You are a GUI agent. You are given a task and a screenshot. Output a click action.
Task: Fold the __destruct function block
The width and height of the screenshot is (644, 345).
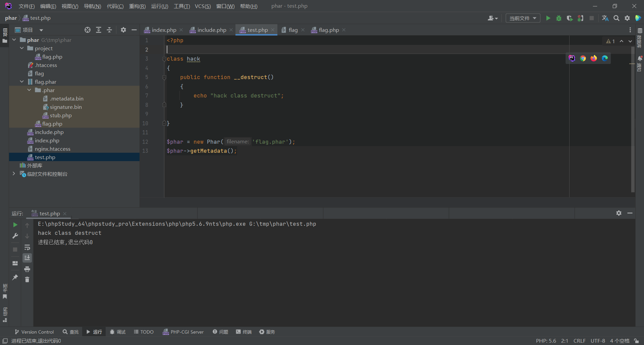164,77
